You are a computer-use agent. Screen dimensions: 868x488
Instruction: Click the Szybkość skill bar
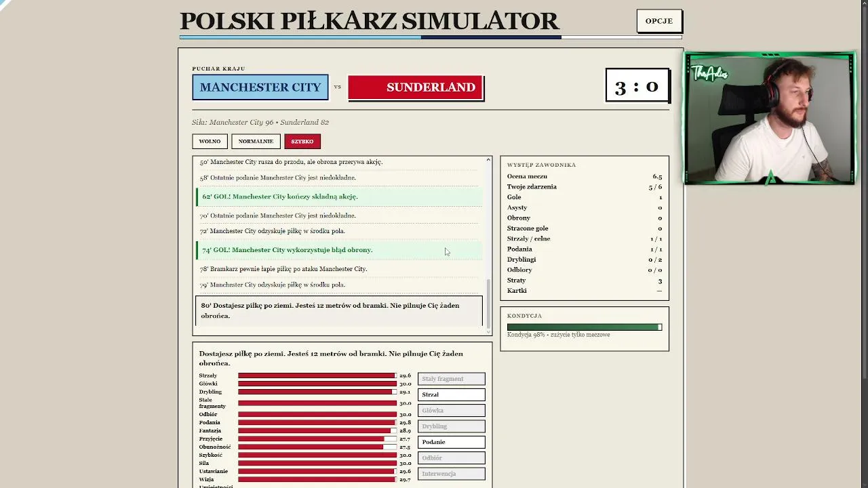tap(317, 455)
